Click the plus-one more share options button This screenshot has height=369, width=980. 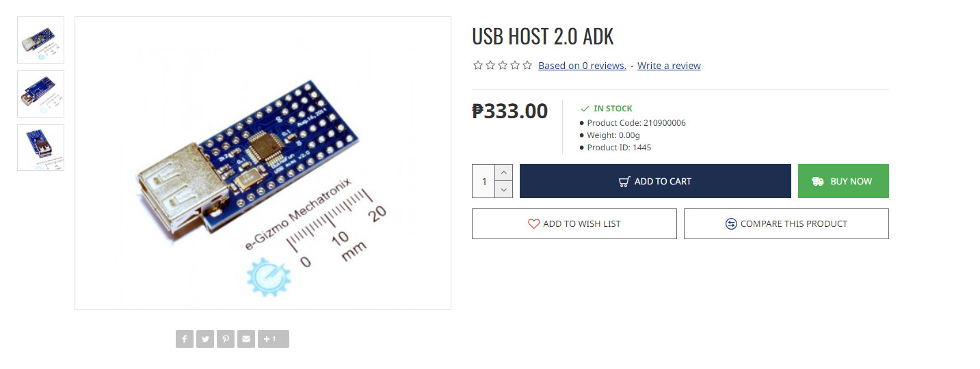point(274,339)
